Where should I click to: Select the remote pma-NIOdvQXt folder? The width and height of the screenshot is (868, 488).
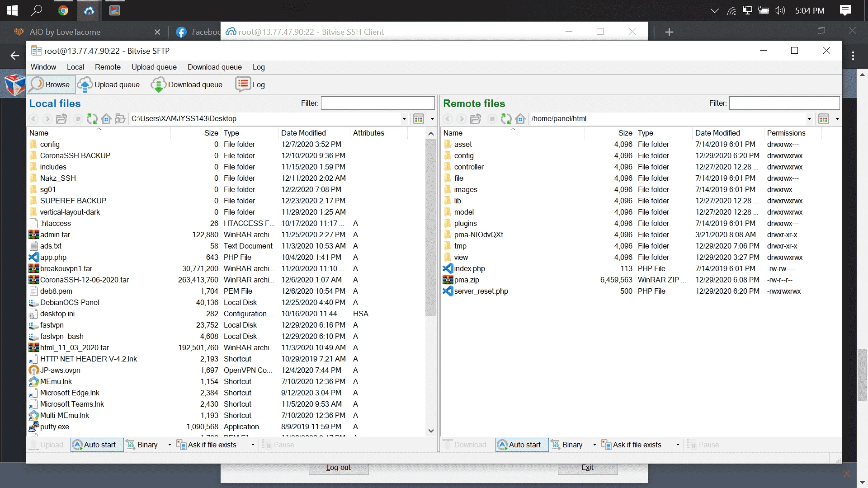coord(478,235)
